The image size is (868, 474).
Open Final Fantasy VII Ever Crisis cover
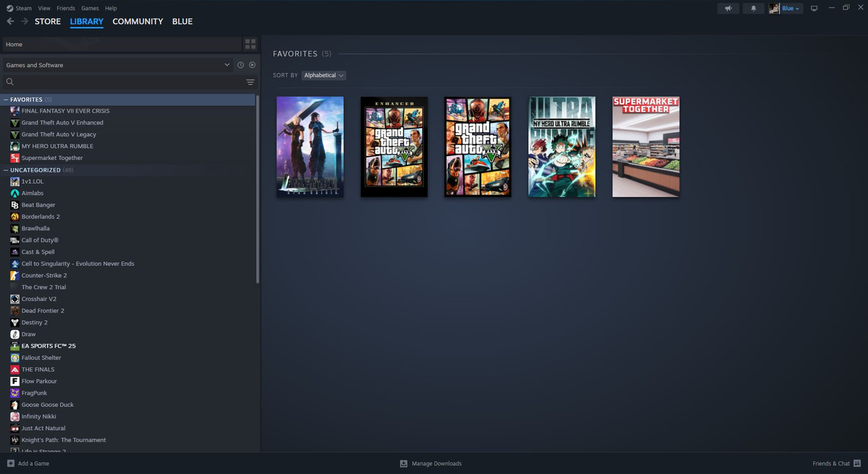click(x=310, y=147)
